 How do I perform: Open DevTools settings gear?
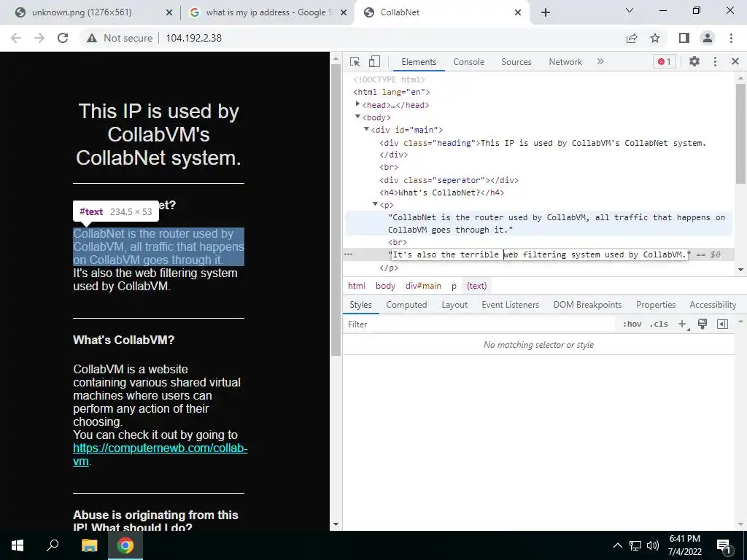694,61
